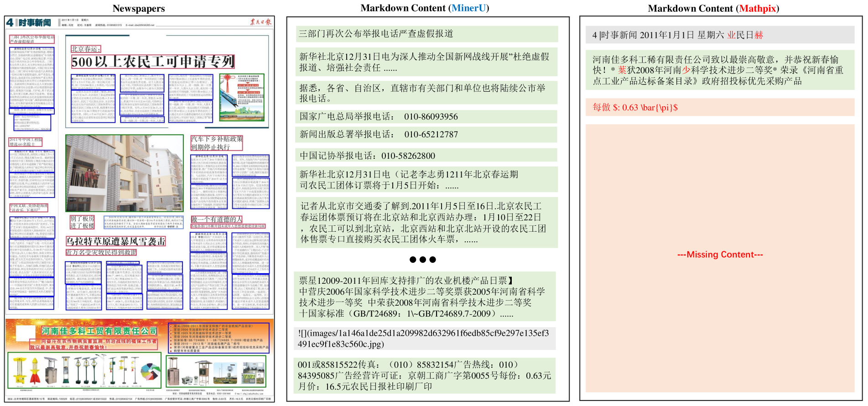Select the Mathpix block starting "河南佳多科工稀有限责任公司"
Viewport: 868px width, 406px height.
pyautogui.click(x=720, y=70)
